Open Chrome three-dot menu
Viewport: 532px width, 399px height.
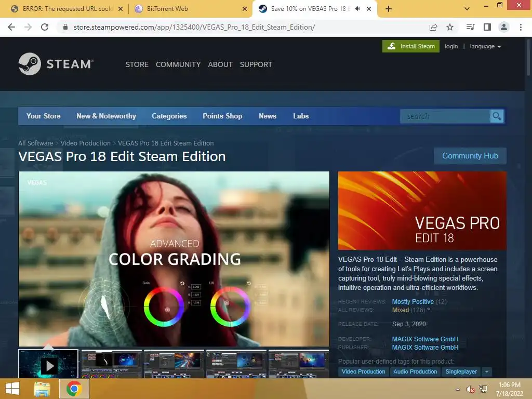click(x=521, y=27)
